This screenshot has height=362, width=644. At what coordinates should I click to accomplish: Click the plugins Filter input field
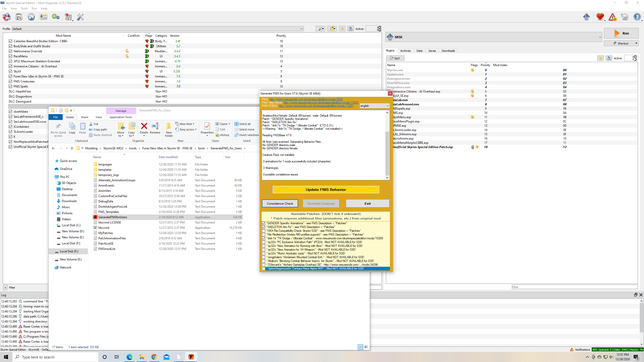(575, 287)
